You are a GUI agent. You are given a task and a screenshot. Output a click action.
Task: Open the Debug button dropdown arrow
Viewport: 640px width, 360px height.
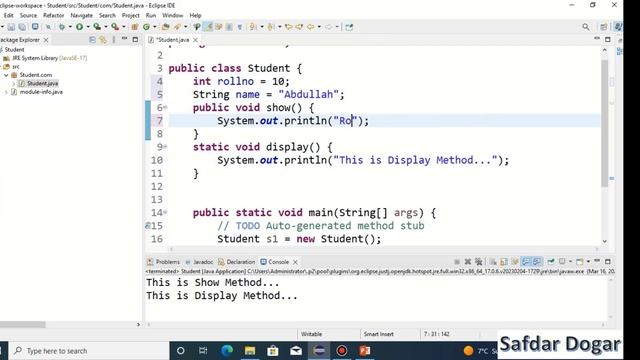pos(70,27)
